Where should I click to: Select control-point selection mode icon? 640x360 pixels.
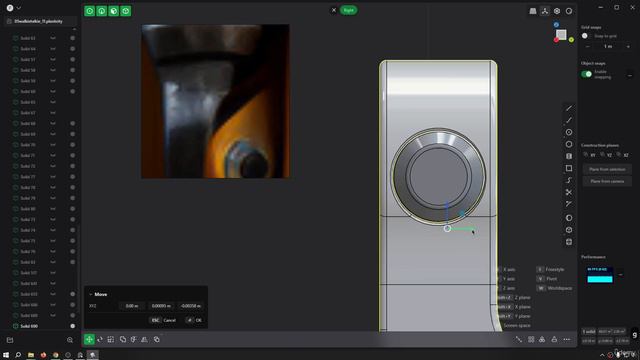pyautogui.click(x=90, y=11)
